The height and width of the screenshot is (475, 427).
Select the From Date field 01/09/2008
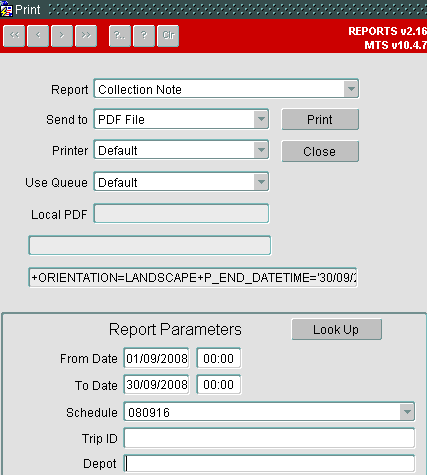coord(156,358)
